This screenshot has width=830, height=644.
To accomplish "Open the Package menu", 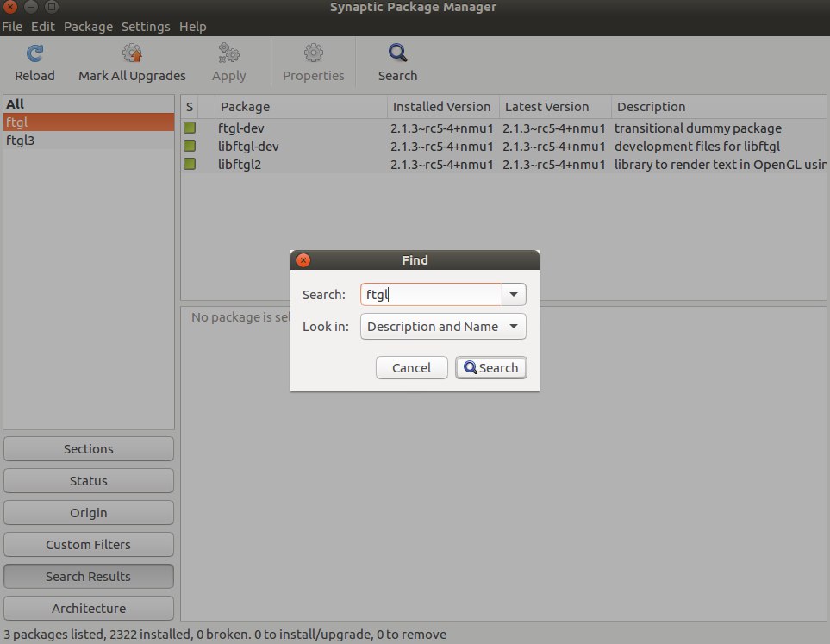I will 89,27.
